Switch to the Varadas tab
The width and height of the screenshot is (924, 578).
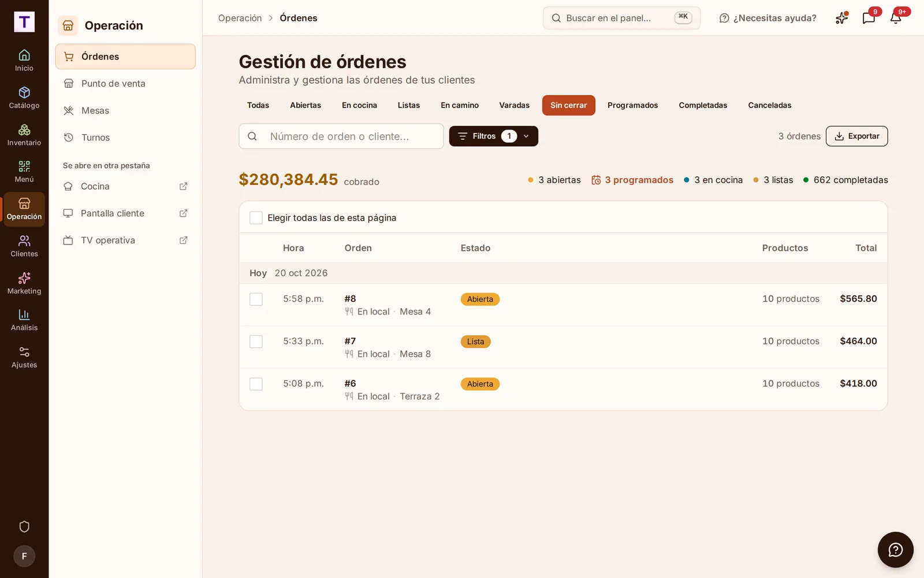pos(514,105)
